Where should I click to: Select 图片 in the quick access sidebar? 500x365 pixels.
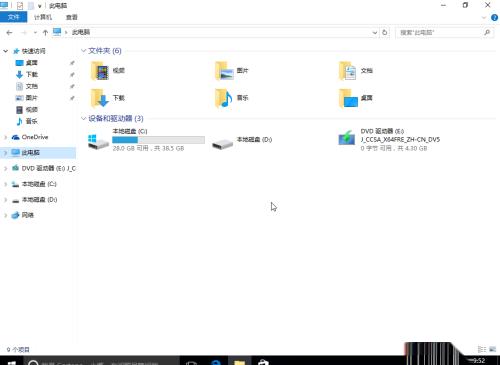coord(31,98)
